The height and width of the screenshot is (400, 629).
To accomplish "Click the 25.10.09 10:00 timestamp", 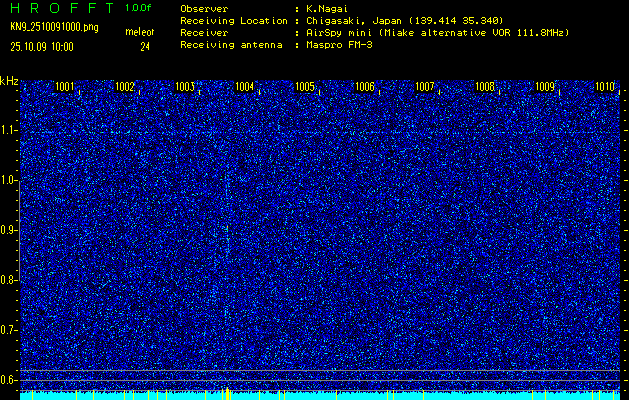I will [x=41, y=46].
